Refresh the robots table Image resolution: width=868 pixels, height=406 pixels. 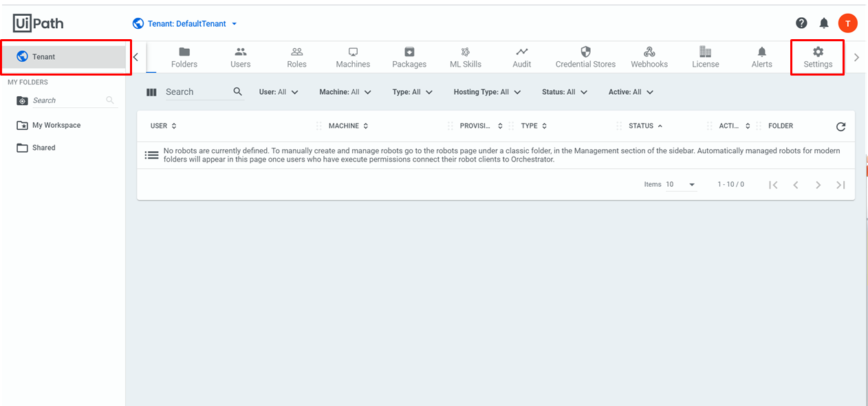[x=840, y=126]
